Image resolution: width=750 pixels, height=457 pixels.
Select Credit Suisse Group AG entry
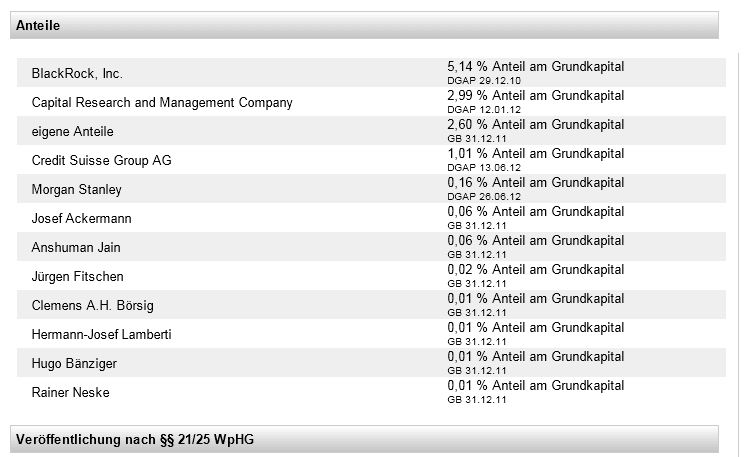101,160
